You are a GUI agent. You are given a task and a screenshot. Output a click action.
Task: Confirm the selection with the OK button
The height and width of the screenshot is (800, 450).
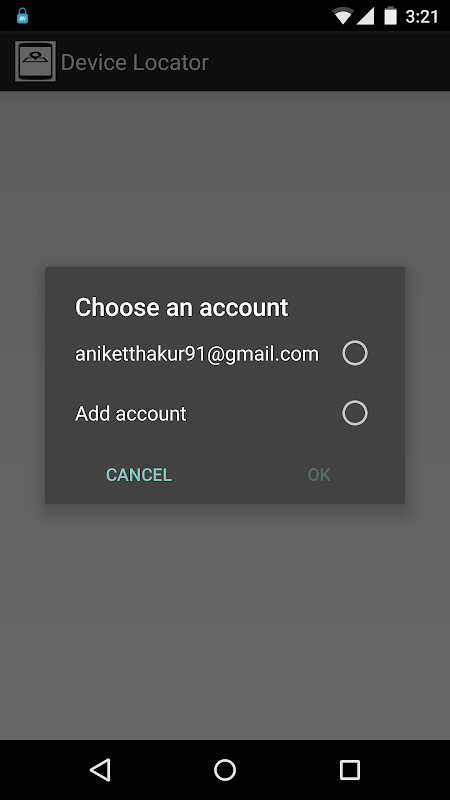319,474
